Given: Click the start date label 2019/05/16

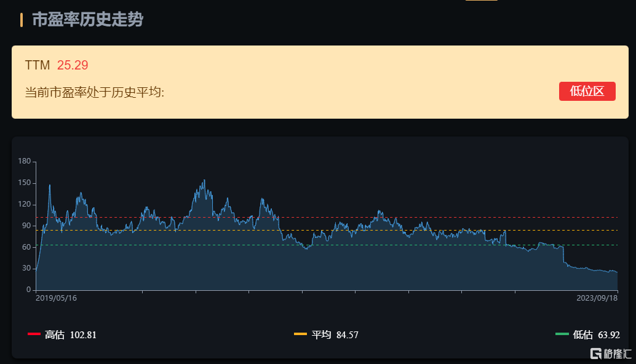Looking at the screenshot, I should pyautogui.click(x=56, y=298).
